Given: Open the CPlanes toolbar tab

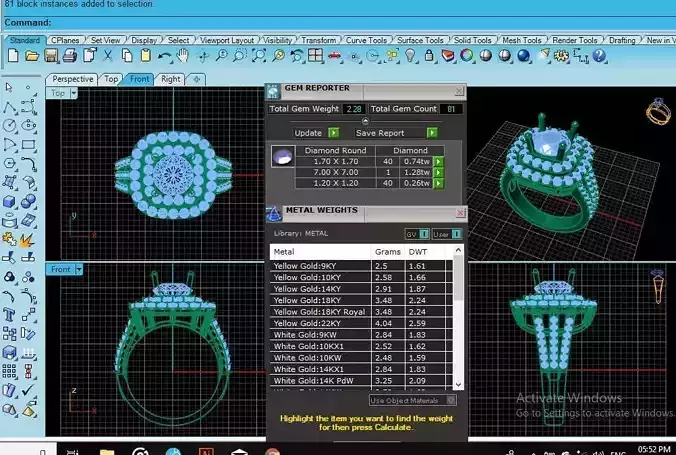Looking at the screenshot, I should click(x=65, y=40).
